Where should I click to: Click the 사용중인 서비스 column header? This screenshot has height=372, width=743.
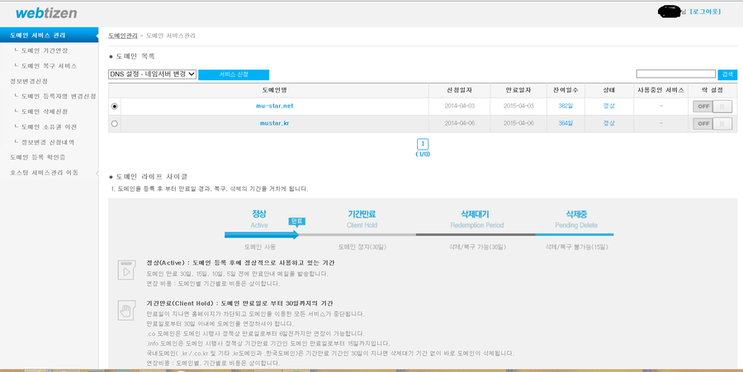pyautogui.click(x=661, y=90)
